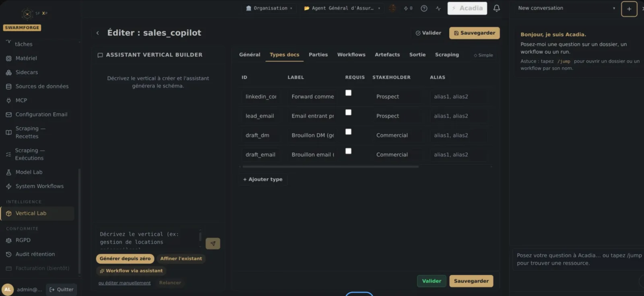Click Workflow via assistant button
Viewport: 644px width, 296px height.
[x=131, y=271]
